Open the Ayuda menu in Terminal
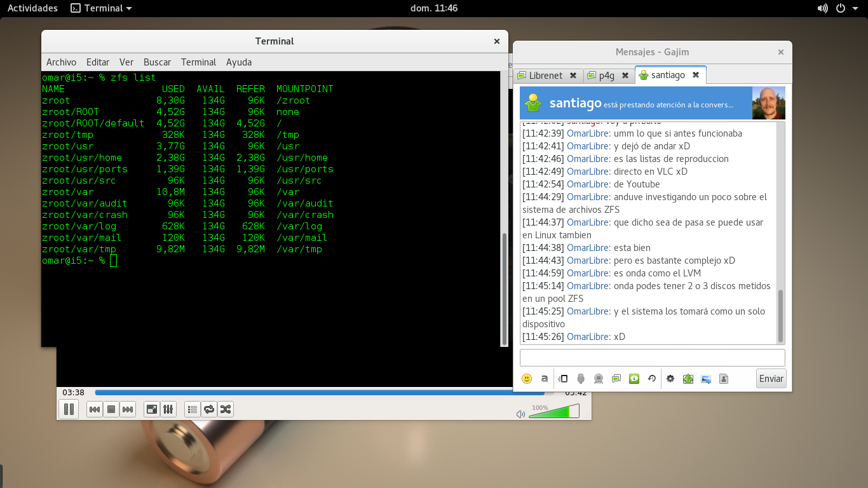This screenshot has height=488, width=868. coord(239,62)
